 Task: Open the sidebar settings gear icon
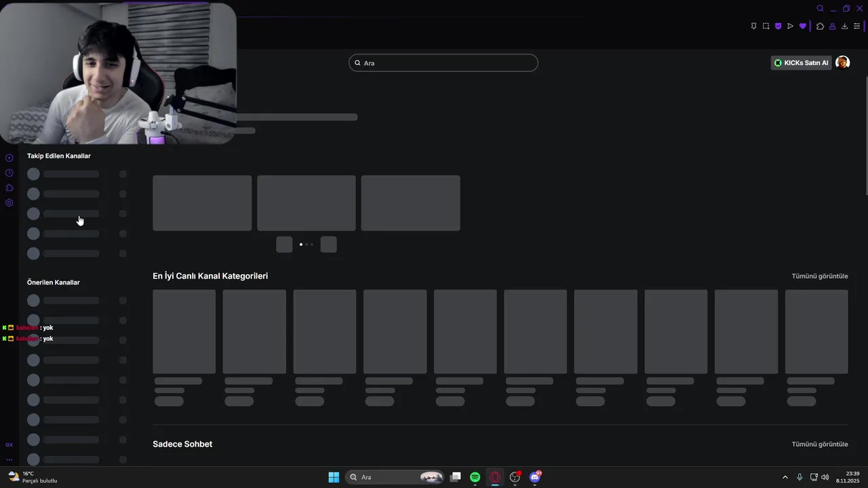(x=9, y=203)
